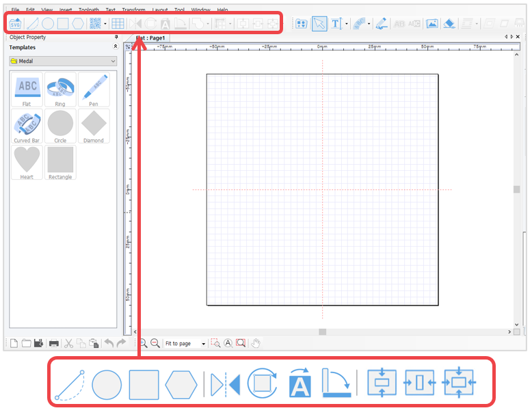Choose the Heart template
The image size is (532, 419).
tap(27, 163)
